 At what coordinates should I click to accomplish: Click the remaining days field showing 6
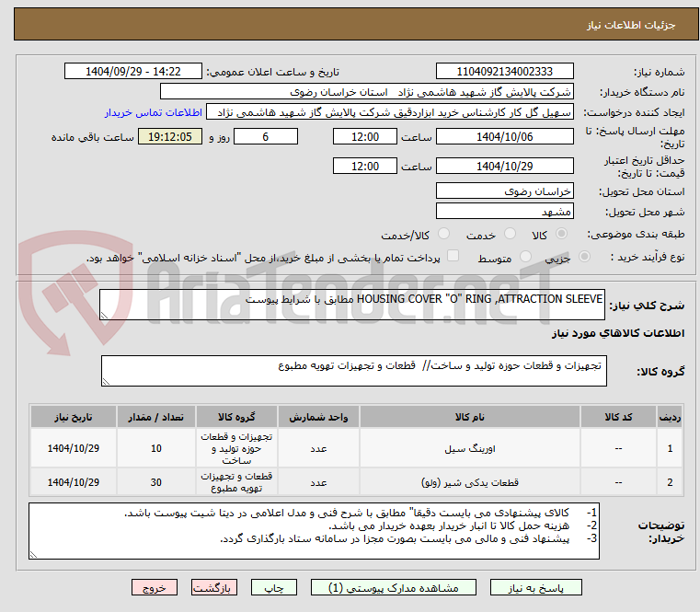point(266,136)
